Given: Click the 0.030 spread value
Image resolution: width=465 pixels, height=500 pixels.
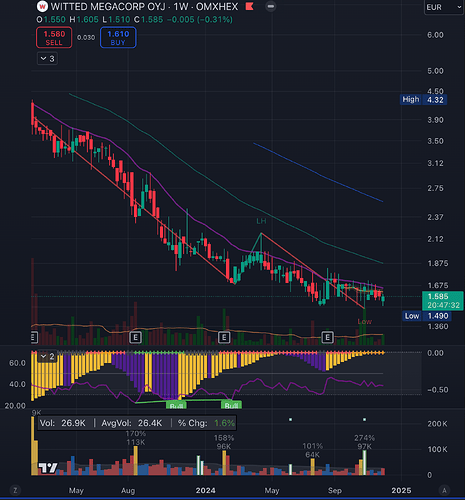Looking at the screenshot, I should pyautogui.click(x=86, y=38).
